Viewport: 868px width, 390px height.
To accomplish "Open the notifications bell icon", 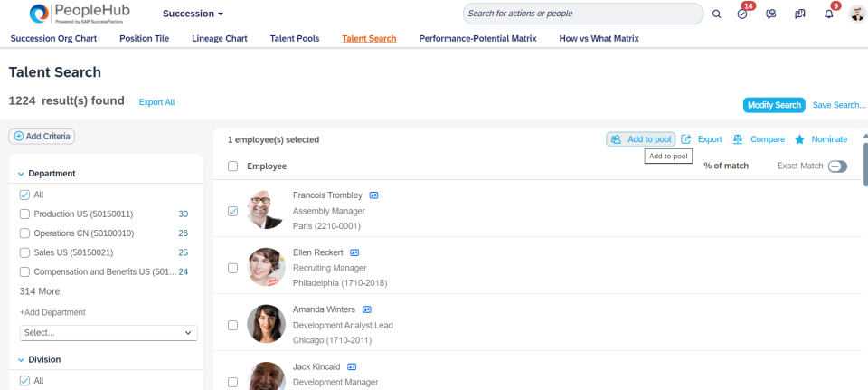I will 829,14.
